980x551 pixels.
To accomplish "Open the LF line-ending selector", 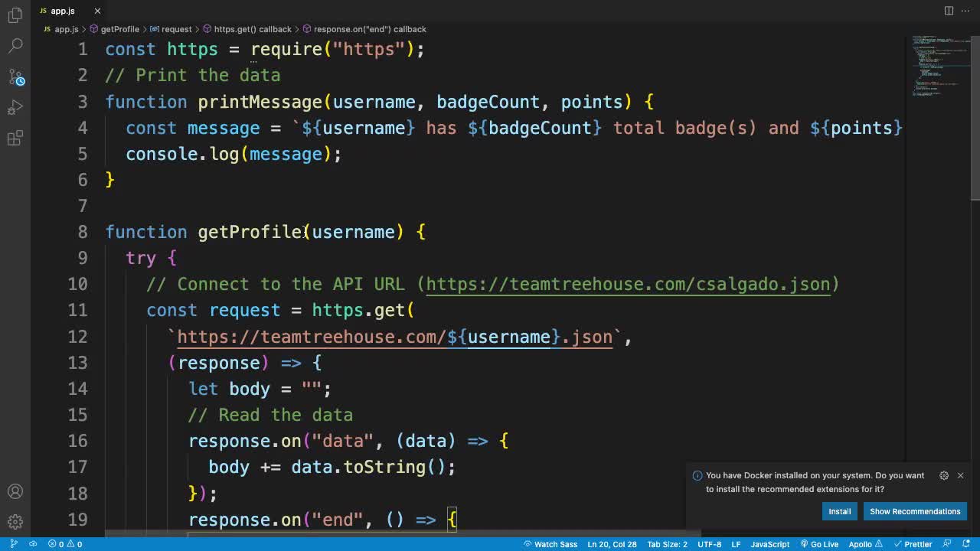I will (x=736, y=544).
